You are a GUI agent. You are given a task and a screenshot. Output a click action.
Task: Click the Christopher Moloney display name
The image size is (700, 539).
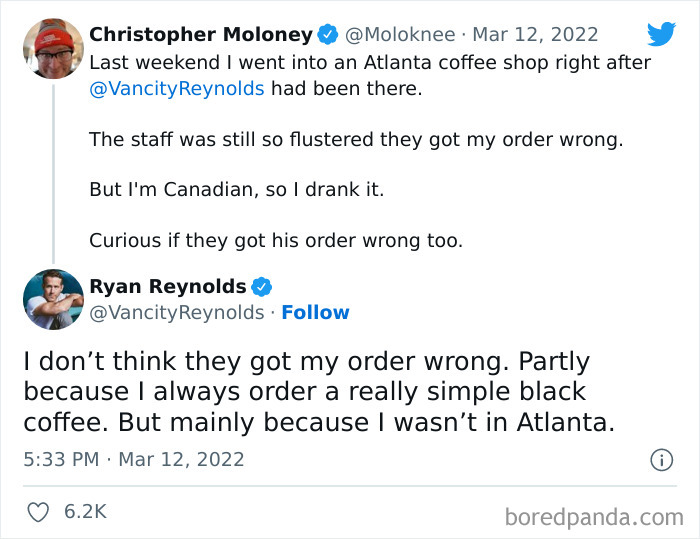point(201,35)
